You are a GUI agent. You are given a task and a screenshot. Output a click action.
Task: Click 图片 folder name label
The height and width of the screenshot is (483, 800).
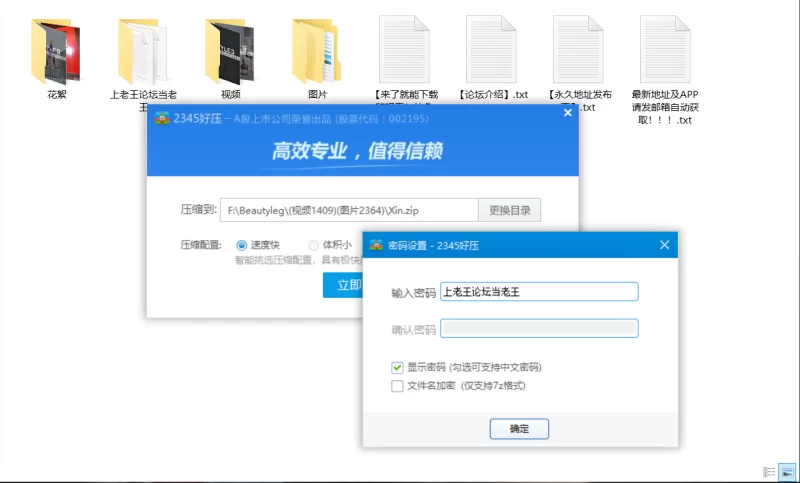[317, 94]
